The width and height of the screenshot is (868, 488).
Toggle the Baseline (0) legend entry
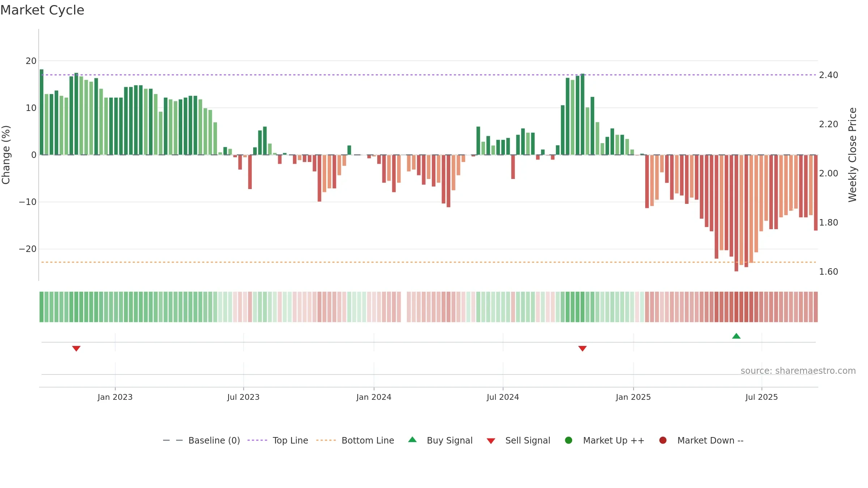click(201, 440)
